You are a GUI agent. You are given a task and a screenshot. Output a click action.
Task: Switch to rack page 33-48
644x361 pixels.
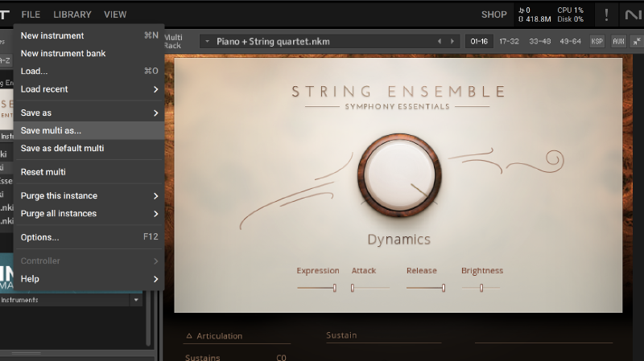coord(539,42)
